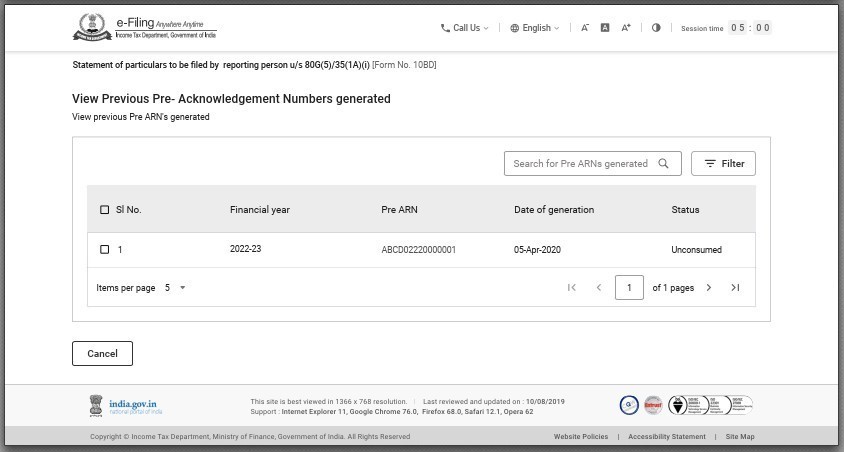
Task: Reset font size with the boxed A icon
Action: coord(605,28)
